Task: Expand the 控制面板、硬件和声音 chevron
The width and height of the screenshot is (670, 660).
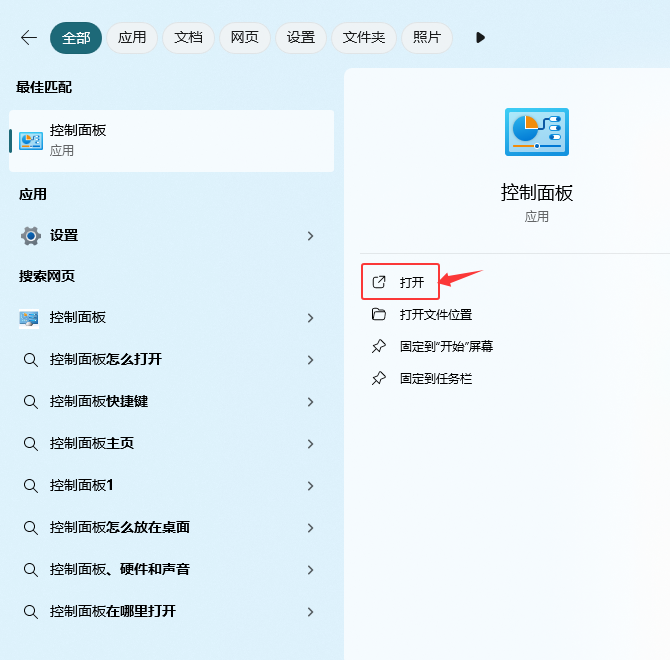Action: point(311,569)
